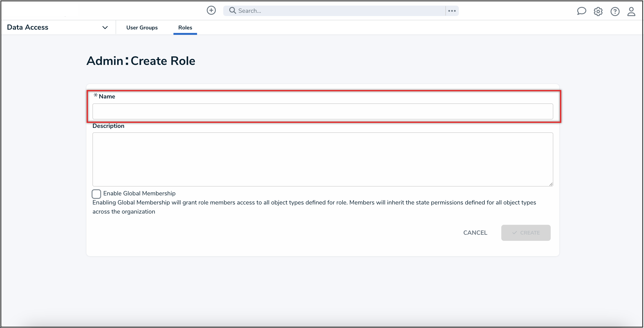Switch to the User Groups tab
The image size is (644, 328).
click(142, 27)
